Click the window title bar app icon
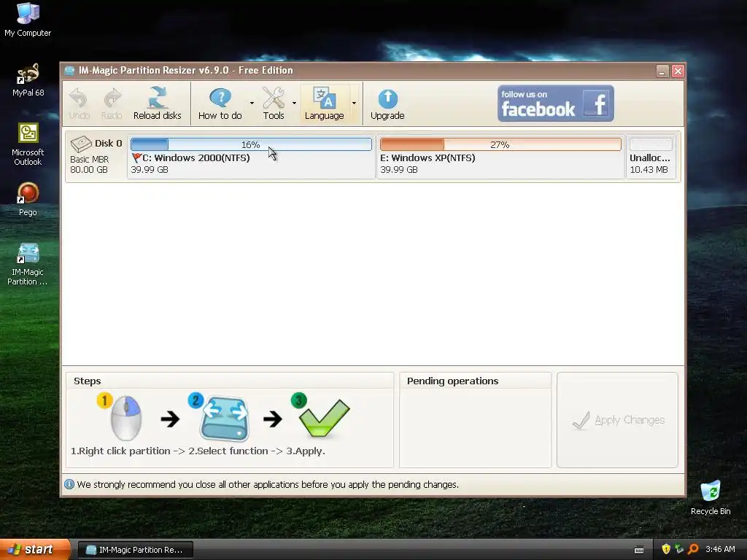The height and width of the screenshot is (560, 747). (x=70, y=71)
